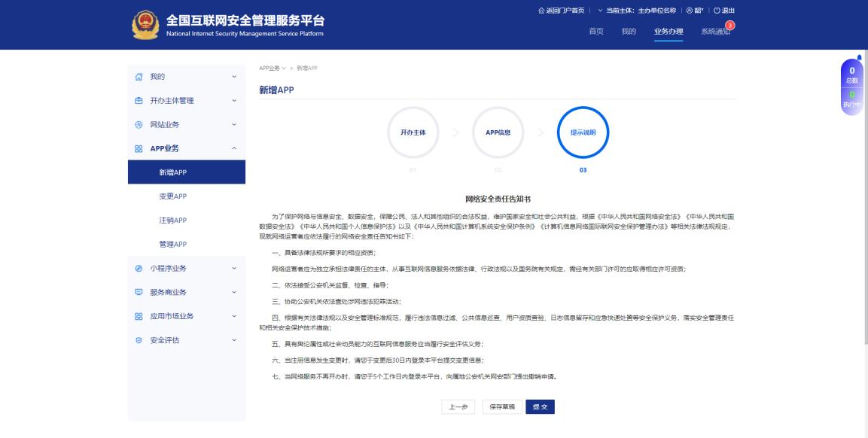Click the 退出 power icon

click(717, 11)
